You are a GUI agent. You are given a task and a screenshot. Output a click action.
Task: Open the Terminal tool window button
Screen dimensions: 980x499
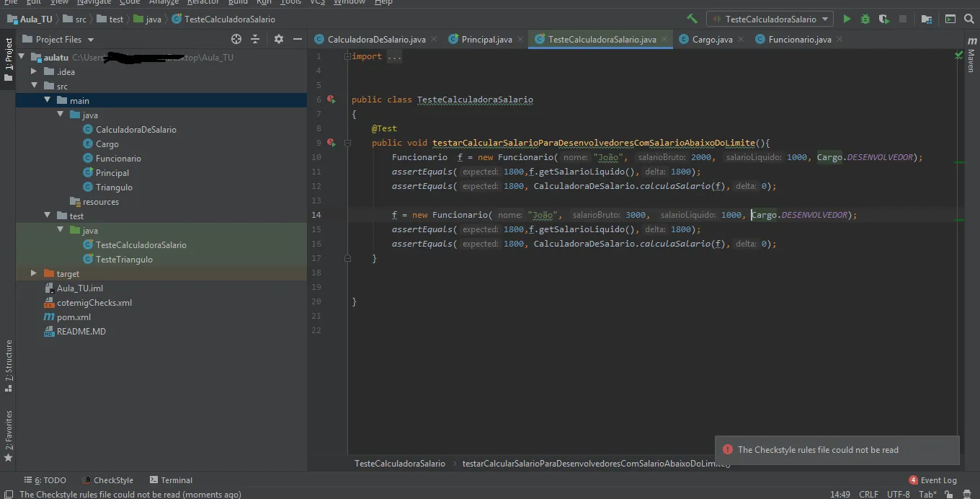pos(171,480)
